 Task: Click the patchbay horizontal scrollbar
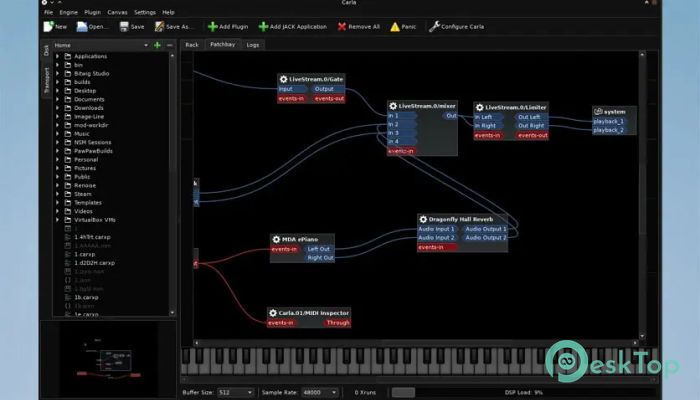(416, 343)
